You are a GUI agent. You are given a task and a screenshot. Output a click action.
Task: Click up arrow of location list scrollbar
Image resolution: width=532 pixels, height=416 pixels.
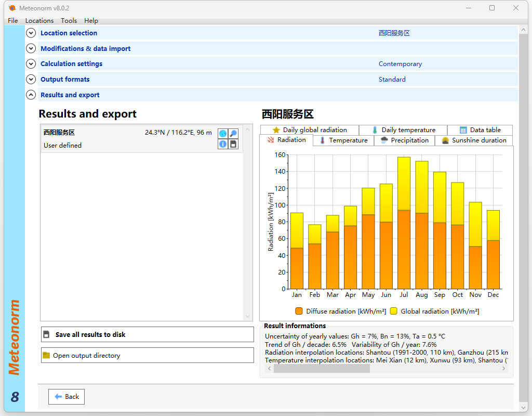click(248, 129)
